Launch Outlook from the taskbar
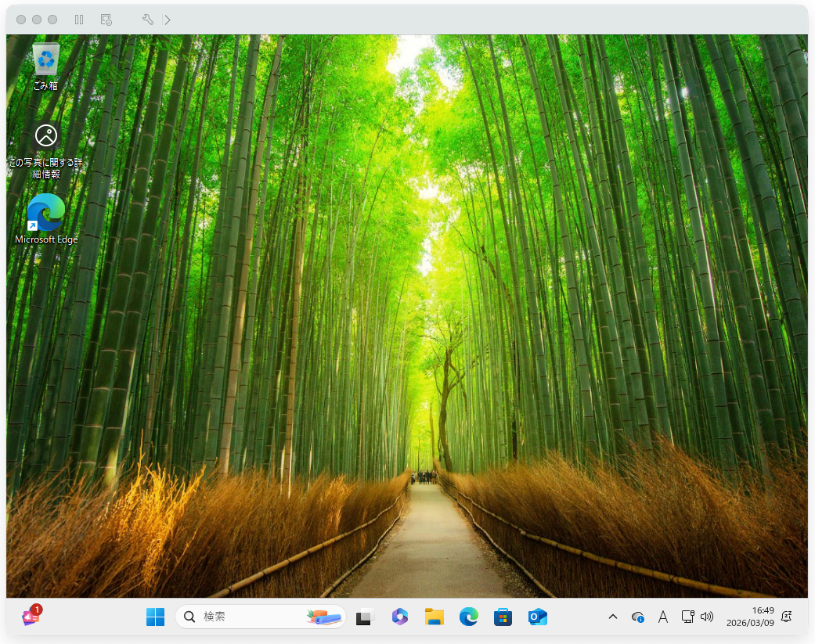Viewport: 815px width, 644px height. pos(537,617)
